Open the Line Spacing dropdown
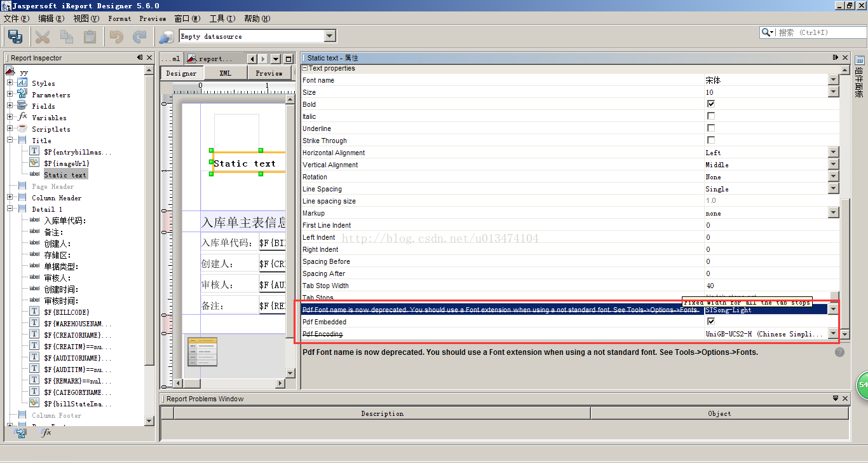868x463 pixels. pyautogui.click(x=834, y=188)
